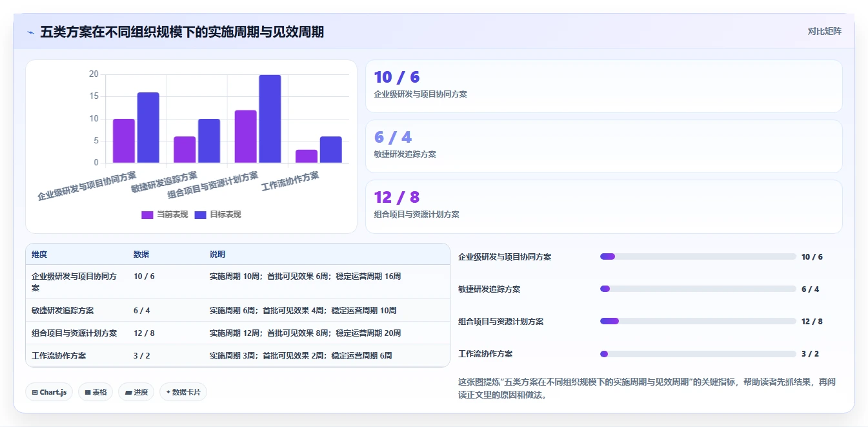Screen dimensions: 868x427
Task: Click the 数据 column header
Action: (141, 255)
